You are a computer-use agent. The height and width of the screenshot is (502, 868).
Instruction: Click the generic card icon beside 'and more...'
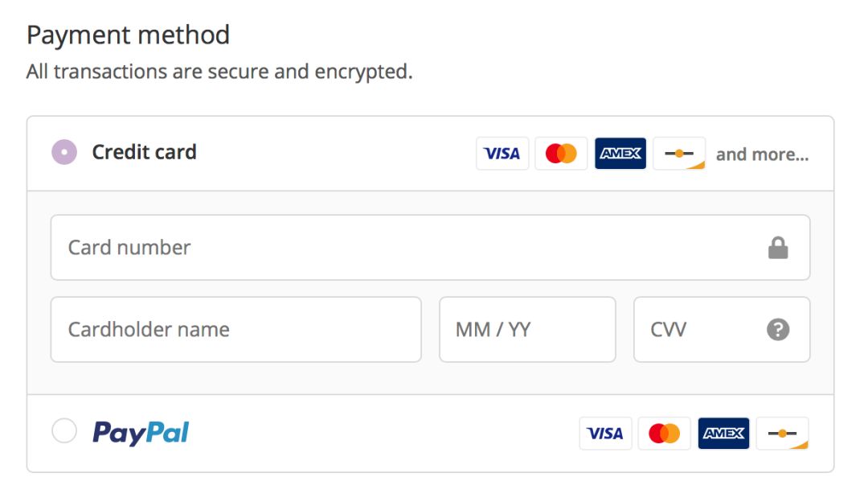tap(679, 153)
